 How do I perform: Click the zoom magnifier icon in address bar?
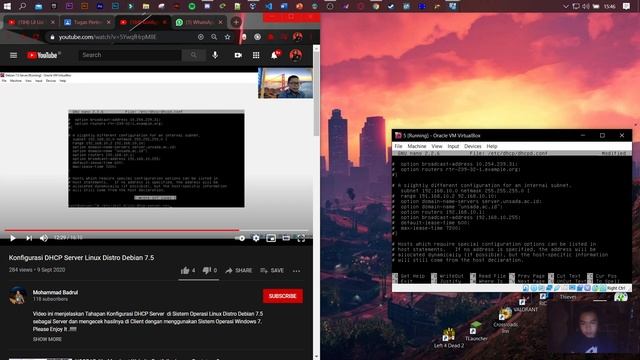tap(214, 37)
